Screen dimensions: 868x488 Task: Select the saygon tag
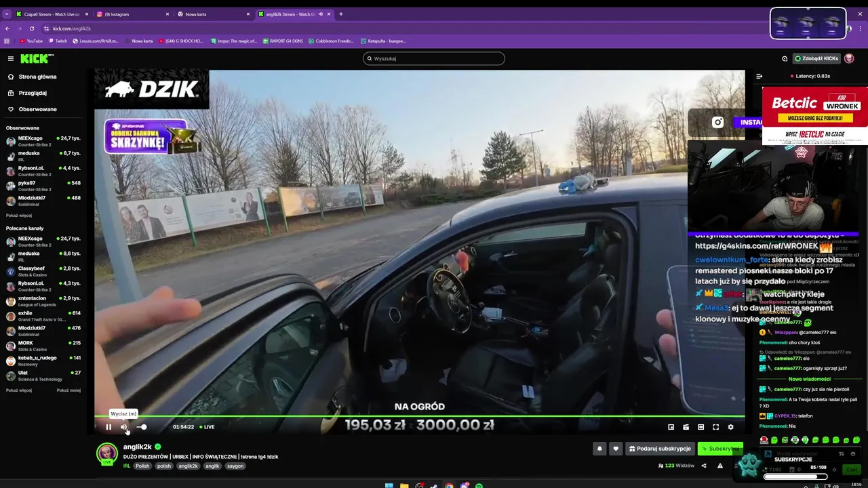click(x=235, y=466)
